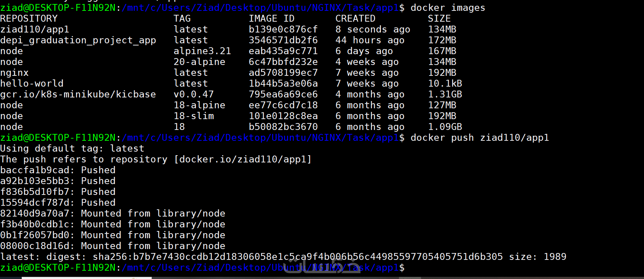Select gcr.io/k8s-minikube/kicbase repository name
The width and height of the screenshot is (644, 279).
[78, 94]
